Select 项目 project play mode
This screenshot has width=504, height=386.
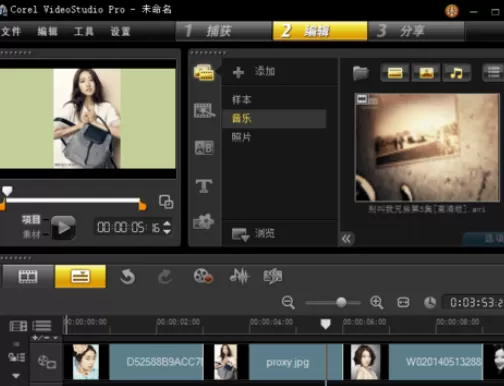click(31, 220)
